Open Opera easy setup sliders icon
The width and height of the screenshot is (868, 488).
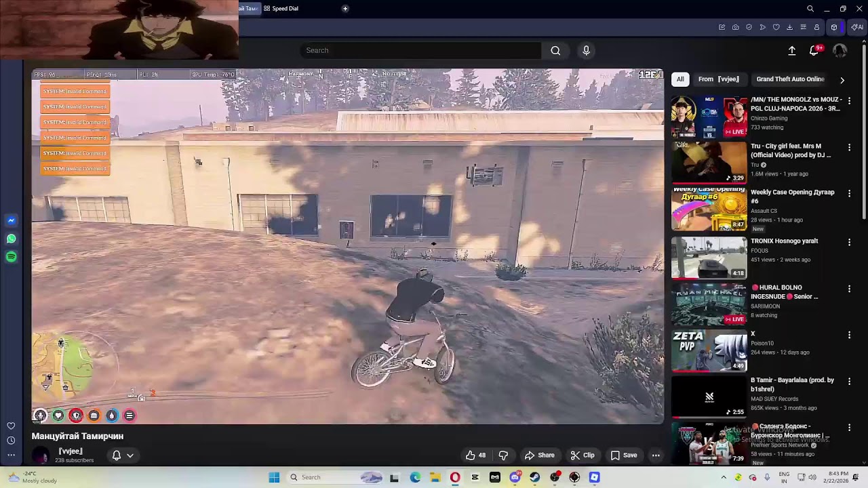[804, 27]
